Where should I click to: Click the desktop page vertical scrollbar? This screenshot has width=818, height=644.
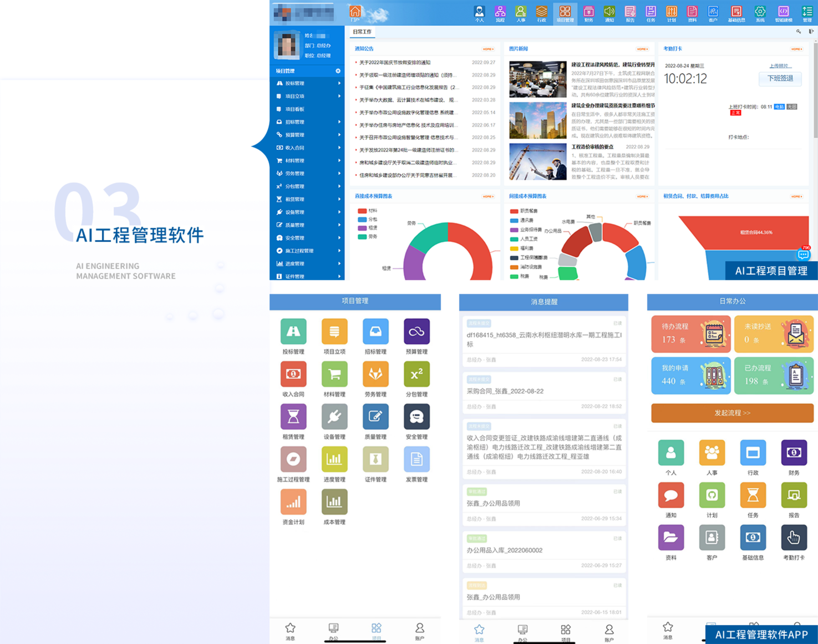click(x=815, y=111)
